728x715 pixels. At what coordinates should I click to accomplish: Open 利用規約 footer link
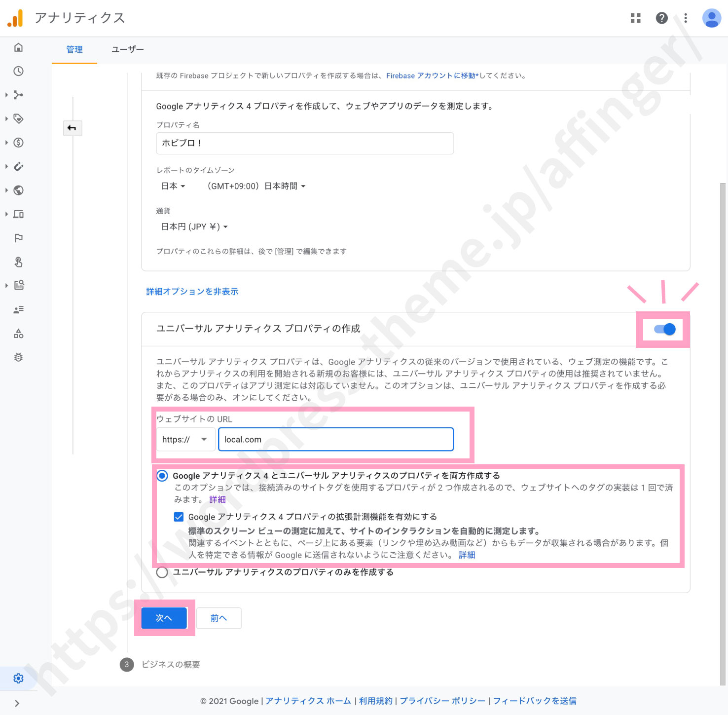click(376, 701)
